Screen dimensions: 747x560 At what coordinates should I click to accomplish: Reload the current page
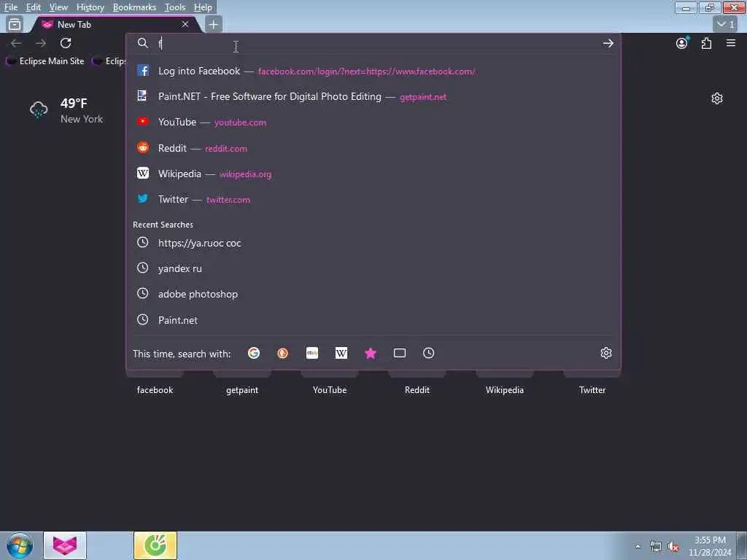coord(66,43)
